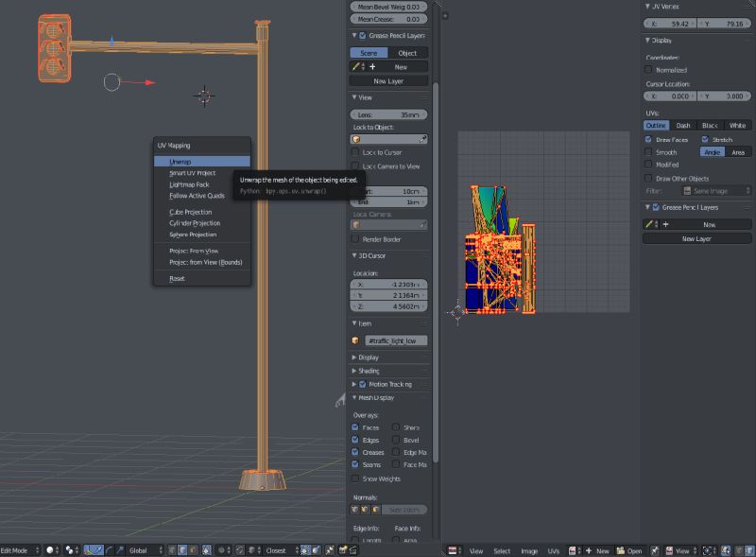Enable the Stretch display checkbox
This screenshot has height=557, width=756.
point(704,140)
